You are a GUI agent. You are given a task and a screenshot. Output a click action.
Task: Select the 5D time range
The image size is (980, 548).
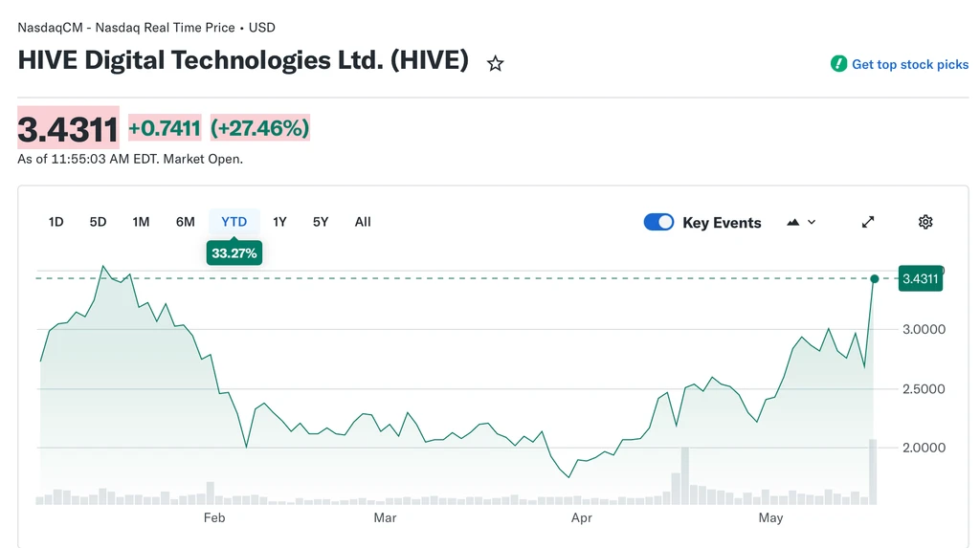(99, 222)
